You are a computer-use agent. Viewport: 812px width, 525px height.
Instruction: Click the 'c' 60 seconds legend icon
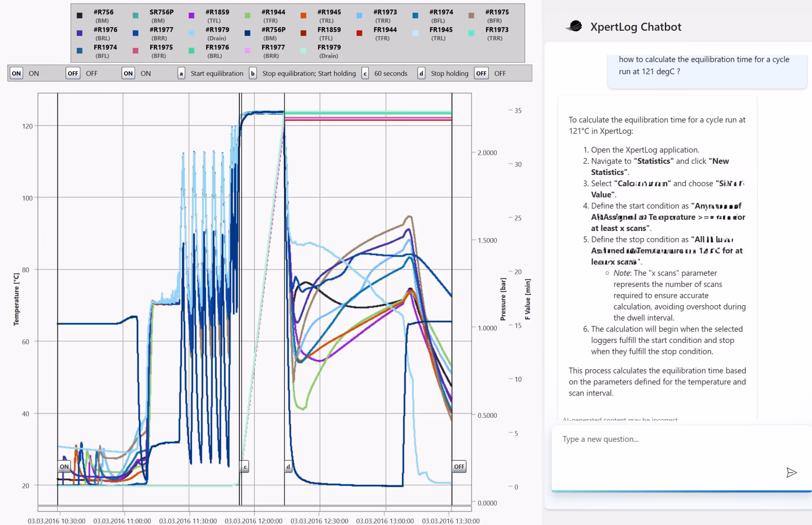point(365,73)
